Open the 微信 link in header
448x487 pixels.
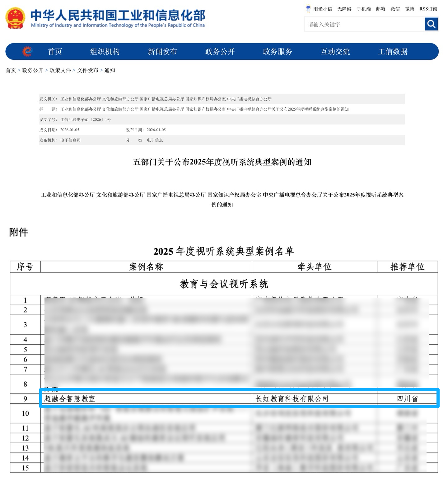tap(395, 9)
